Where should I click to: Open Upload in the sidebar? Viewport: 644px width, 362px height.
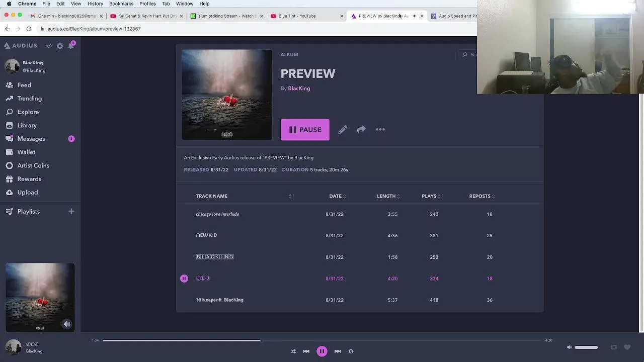(27, 193)
